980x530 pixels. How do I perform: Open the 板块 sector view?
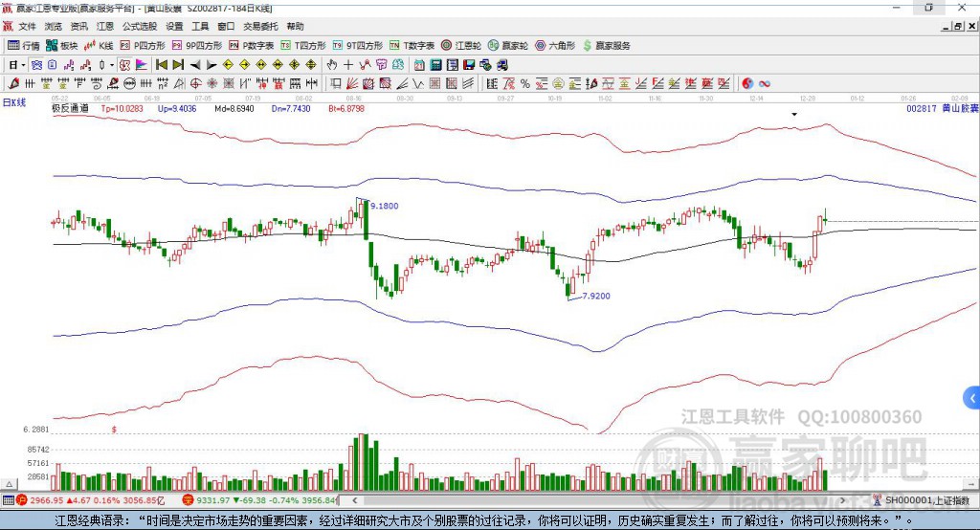62,46
